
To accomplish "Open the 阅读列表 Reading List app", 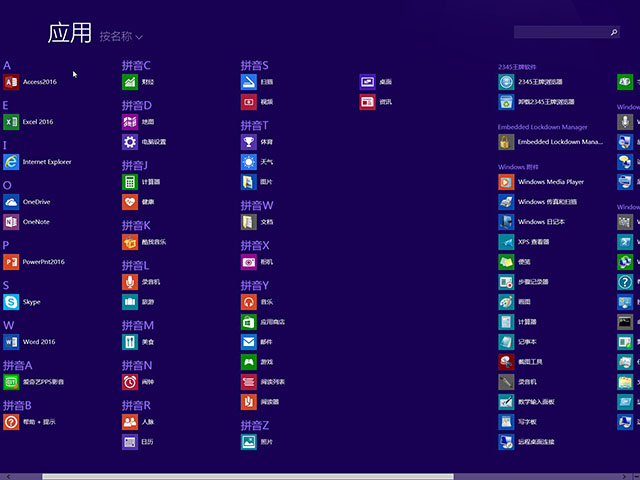I will [263, 382].
